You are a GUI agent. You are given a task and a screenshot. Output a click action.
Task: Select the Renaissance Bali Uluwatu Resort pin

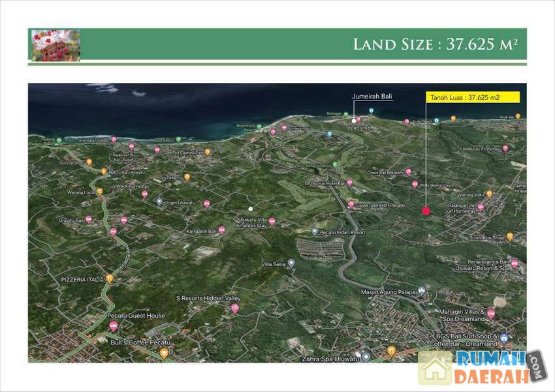pyautogui.click(x=514, y=264)
